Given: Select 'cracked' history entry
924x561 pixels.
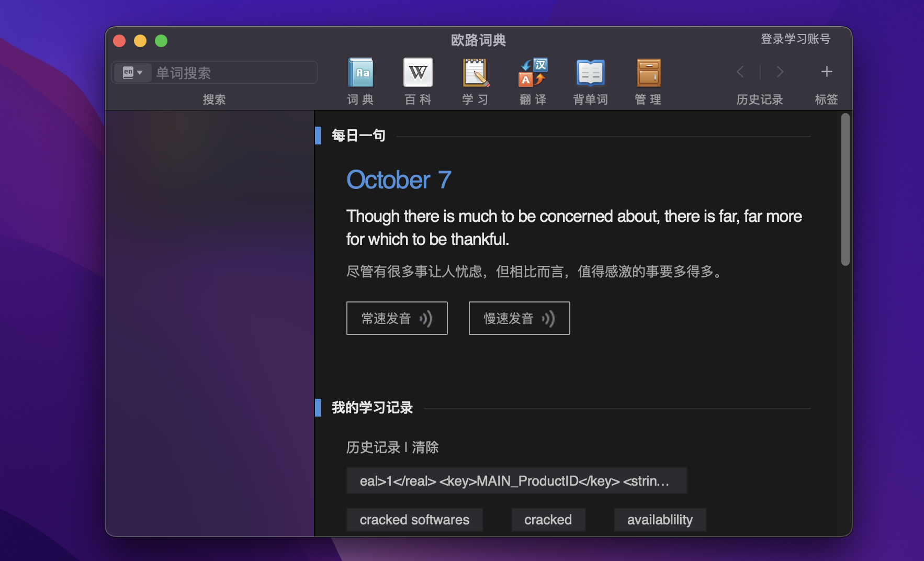Looking at the screenshot, I should 548,520.
